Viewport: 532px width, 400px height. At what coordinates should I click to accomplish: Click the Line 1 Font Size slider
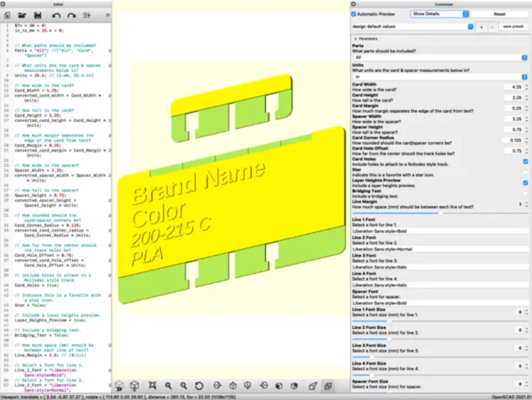(440, 321)
